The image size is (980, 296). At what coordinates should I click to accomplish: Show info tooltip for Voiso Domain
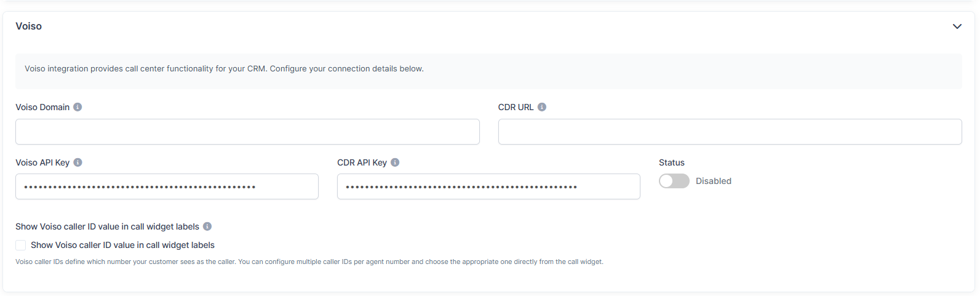[78, 107]
